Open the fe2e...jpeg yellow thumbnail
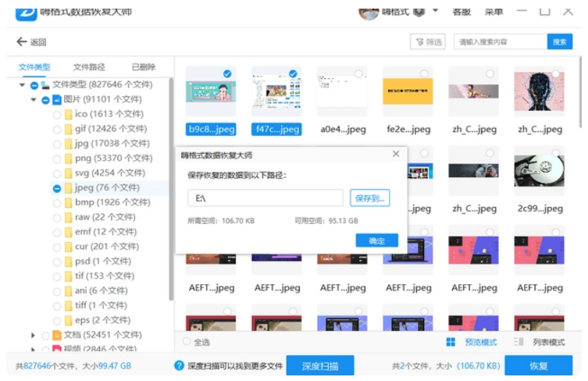 point(408,91)
